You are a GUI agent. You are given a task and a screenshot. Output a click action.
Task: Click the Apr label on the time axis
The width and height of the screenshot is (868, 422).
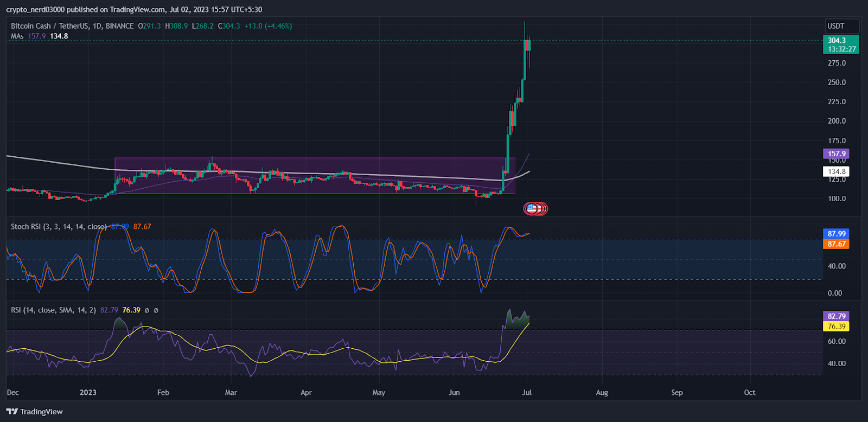pos(306,392)
